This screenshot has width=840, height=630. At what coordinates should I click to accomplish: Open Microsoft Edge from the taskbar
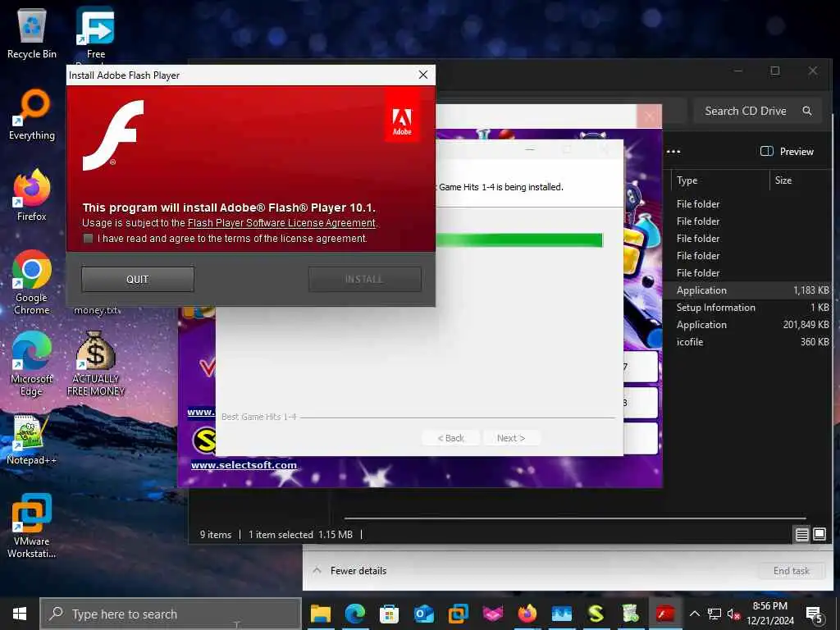click(354, 614)
